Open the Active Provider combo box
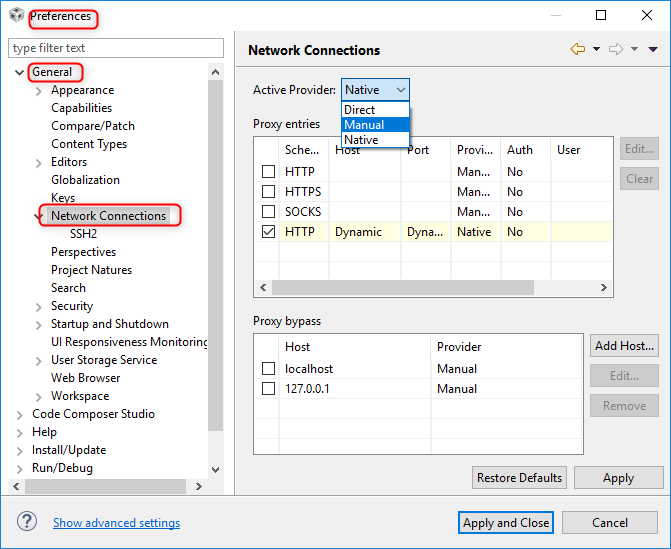 pyautogui.click(x=375, y=90)
